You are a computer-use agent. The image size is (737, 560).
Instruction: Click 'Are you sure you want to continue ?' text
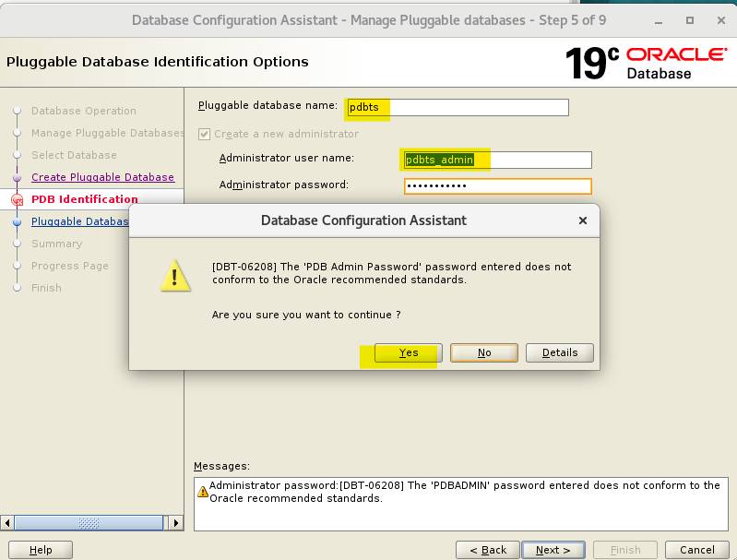coord(306,315)
